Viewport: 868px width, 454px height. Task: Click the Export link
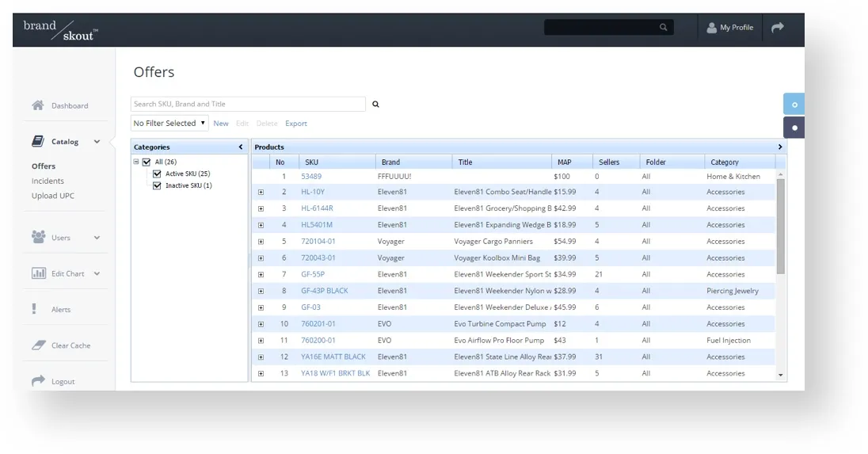[x=296, y=124]
